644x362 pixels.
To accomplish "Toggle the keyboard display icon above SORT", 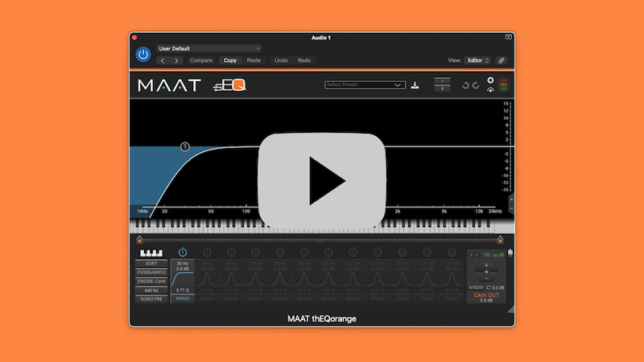I will coord(151,253).
